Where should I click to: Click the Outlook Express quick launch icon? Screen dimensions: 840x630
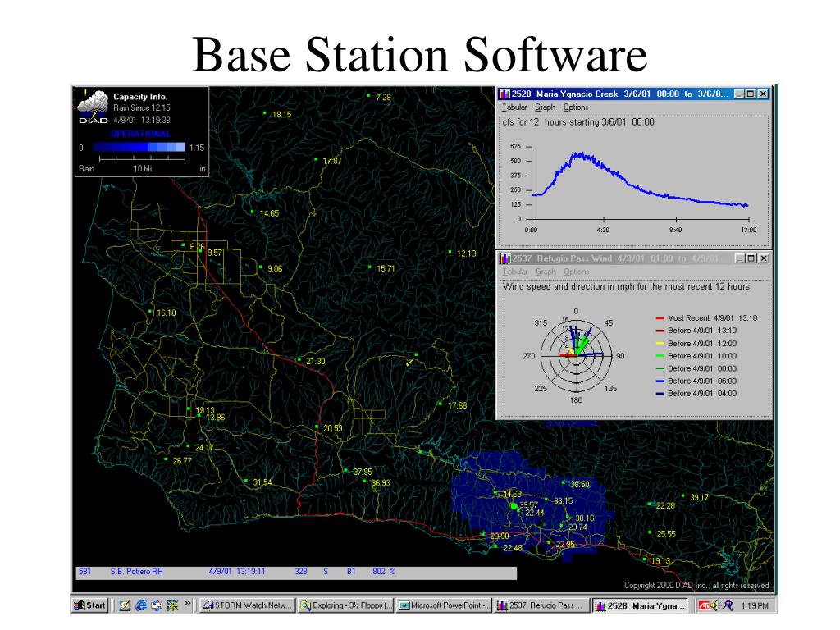pos(157,605)
